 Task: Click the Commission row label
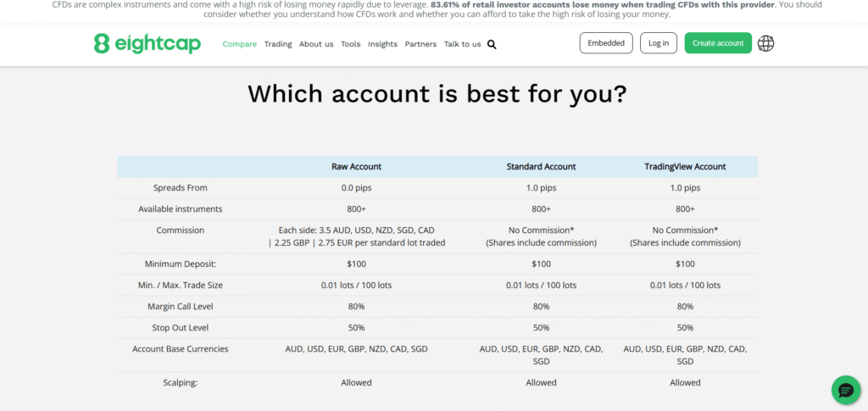coord(181,230)
